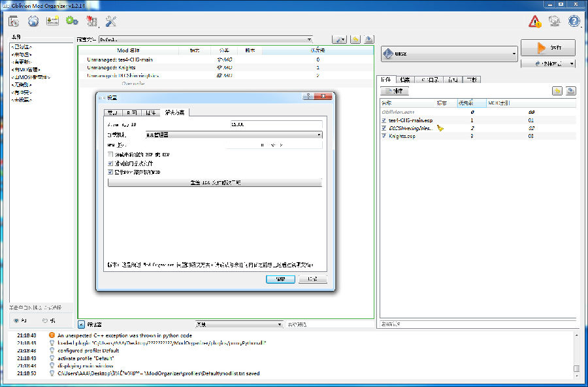Image resolution: width=588 pixels, height=387 pixels.
Task: Click the create-backup icon above mod list
Action: pyautogui.click(x=369, y=39)
